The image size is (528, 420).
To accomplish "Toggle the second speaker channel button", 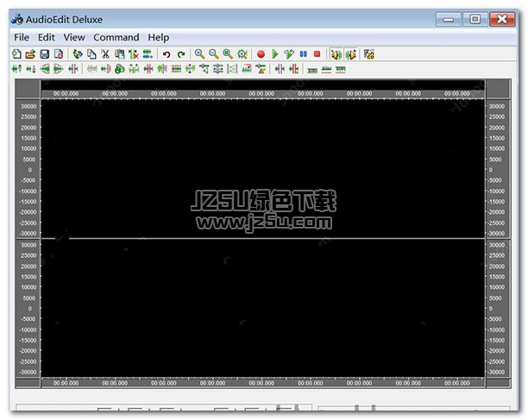I will (350, 54).
